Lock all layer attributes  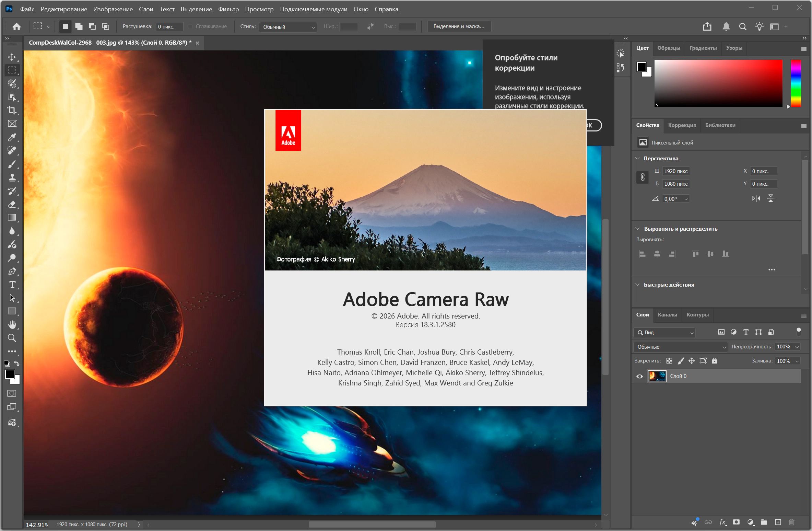point(715,361)
